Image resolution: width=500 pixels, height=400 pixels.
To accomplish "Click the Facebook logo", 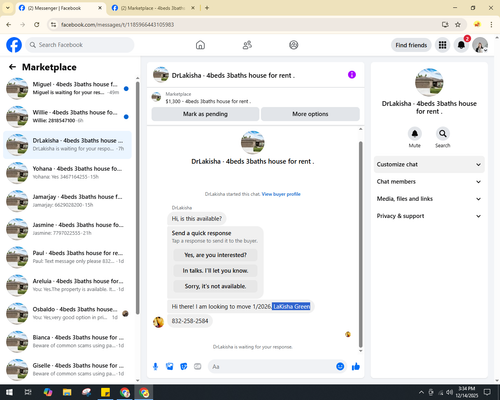I will coord(14,45).
